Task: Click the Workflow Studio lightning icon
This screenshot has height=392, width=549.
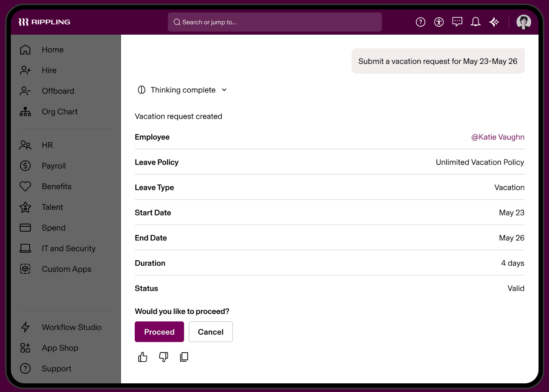Action: [x=25, y=327]
